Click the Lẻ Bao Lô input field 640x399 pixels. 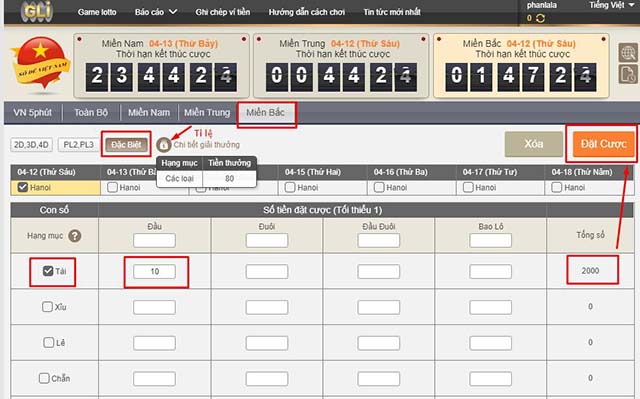coord(491,343)
